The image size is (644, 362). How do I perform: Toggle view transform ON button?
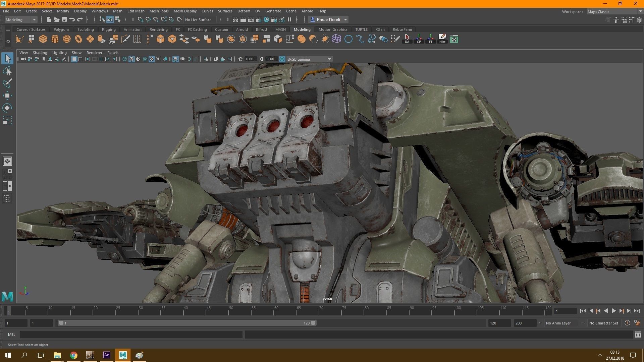[282, 59]
